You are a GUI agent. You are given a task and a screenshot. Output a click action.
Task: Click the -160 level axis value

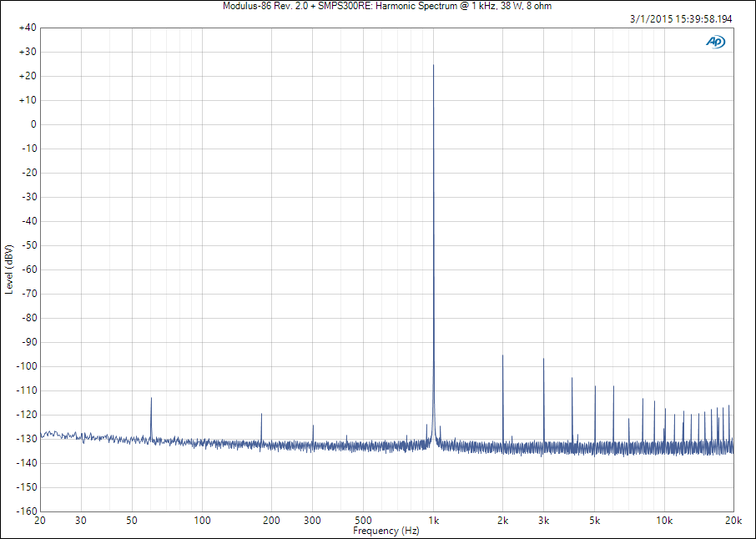tap(26, 511)
